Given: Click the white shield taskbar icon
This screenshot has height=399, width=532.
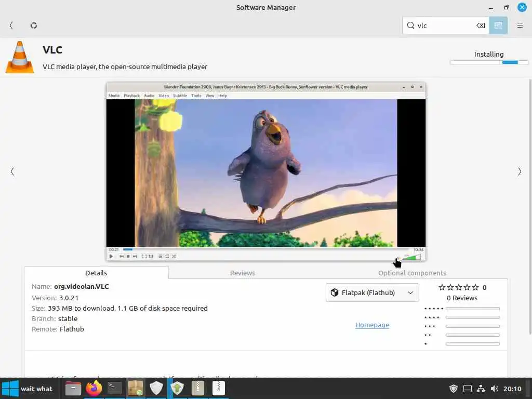Looking at the screenshot, I should coord(156,388).
